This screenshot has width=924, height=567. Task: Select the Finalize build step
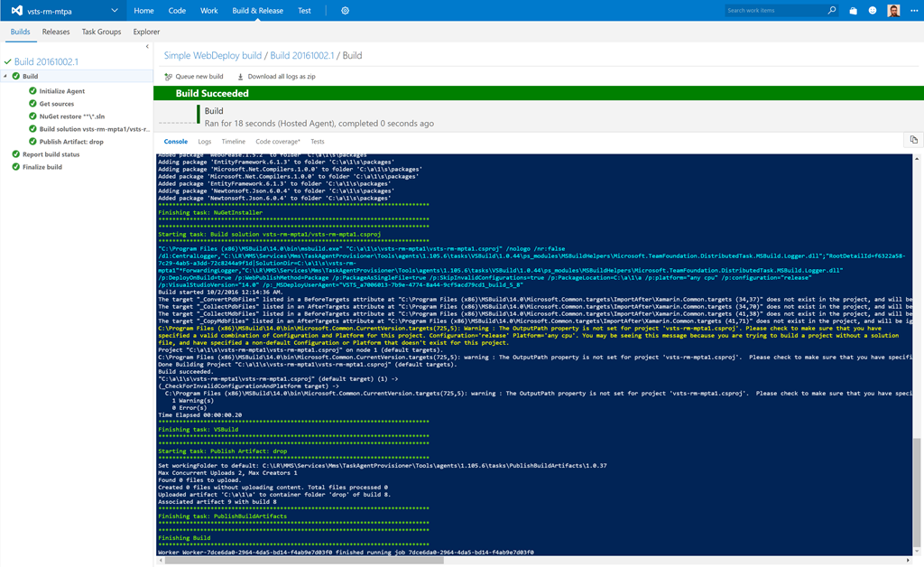[x=42, y=167]
